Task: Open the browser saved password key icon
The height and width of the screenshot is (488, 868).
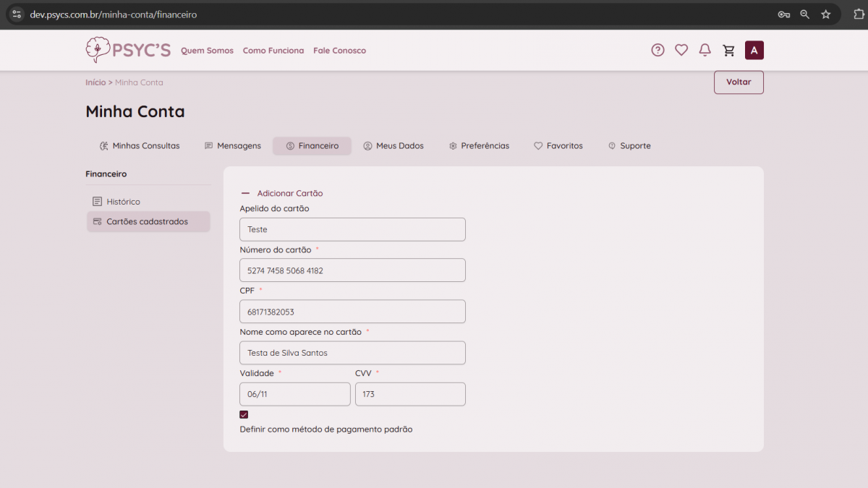Action: 783,14
